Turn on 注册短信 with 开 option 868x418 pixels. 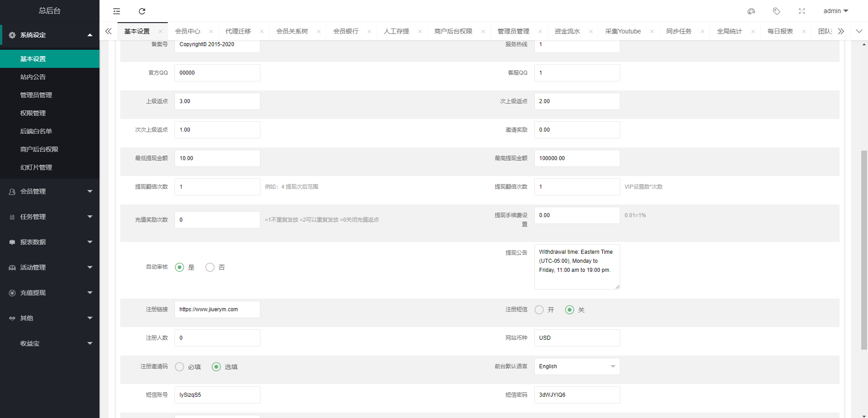(539, 310)
